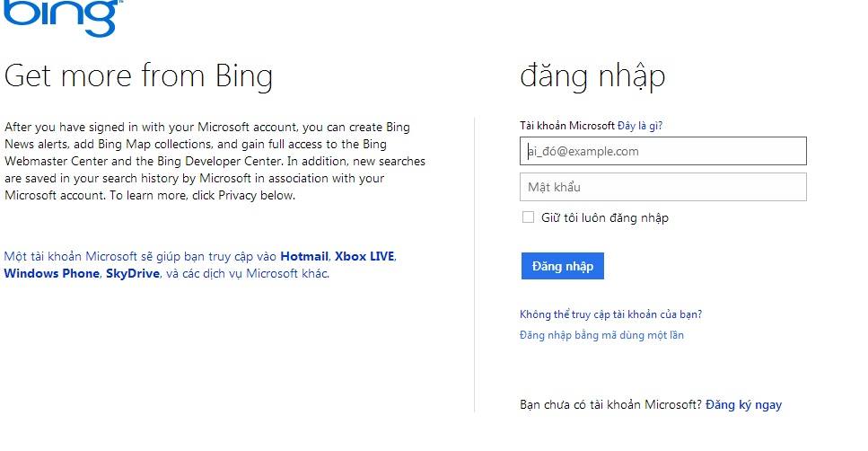Click the text Bạn chưa có tài khoản Microsoft?
Screen dimensions: 868x451
pyautogui.click(x=611, y=405)
